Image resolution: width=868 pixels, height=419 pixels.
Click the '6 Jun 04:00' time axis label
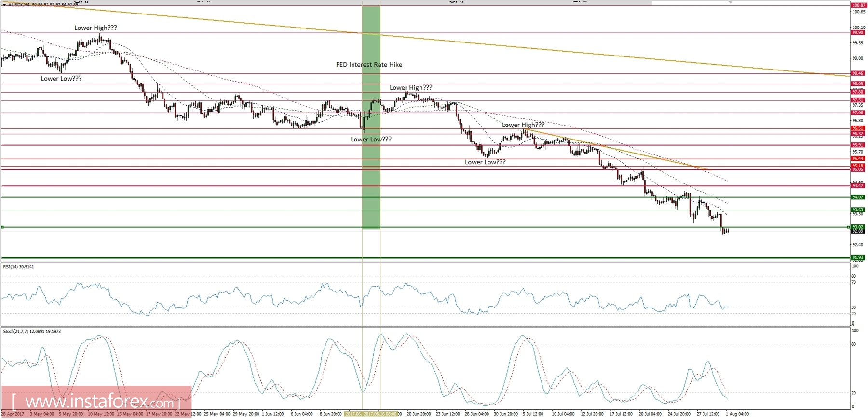click(x=302, y=414)
